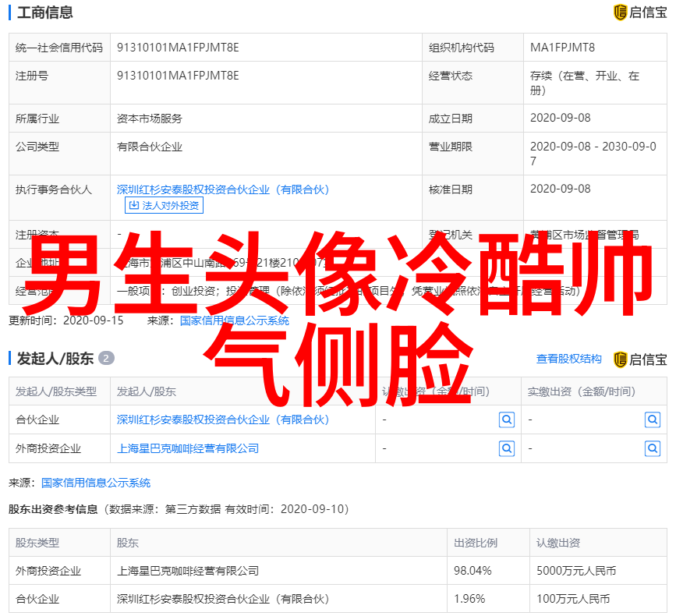
Task: Click subscribed capital magnifier in 合伙企业 row
Action: pyautogui.click(x=507, y=420)
